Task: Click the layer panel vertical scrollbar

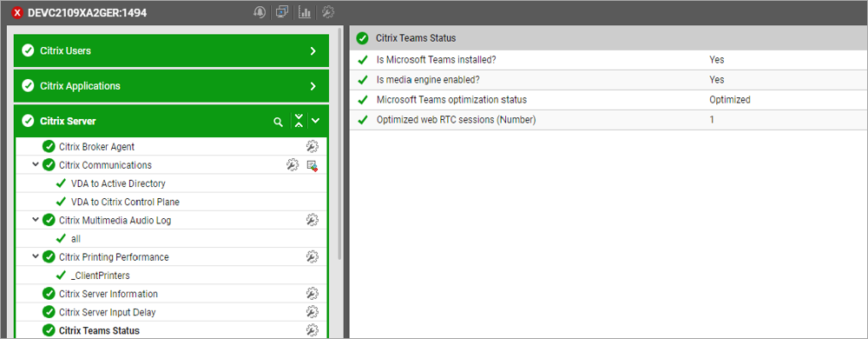Action: 339,144
